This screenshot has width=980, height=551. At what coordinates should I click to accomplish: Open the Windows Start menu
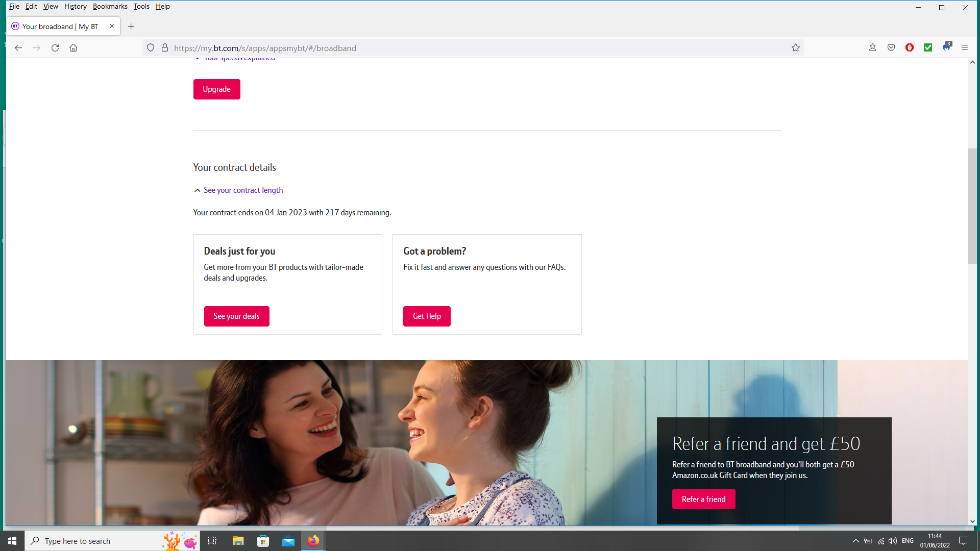pyautogui.click(x=12, y=541)
